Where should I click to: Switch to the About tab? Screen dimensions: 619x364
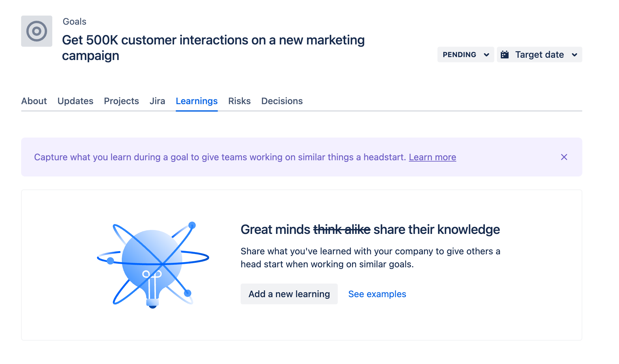34,101
